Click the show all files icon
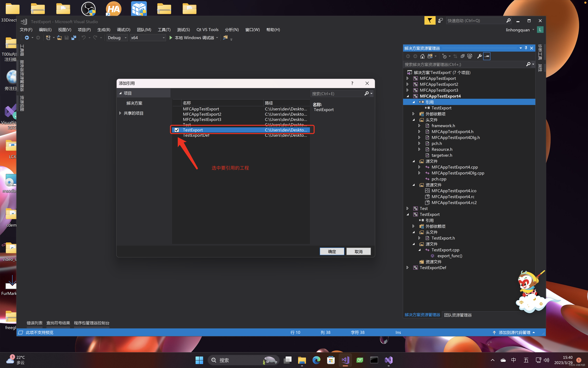588x368 pixels. point(470,56)
